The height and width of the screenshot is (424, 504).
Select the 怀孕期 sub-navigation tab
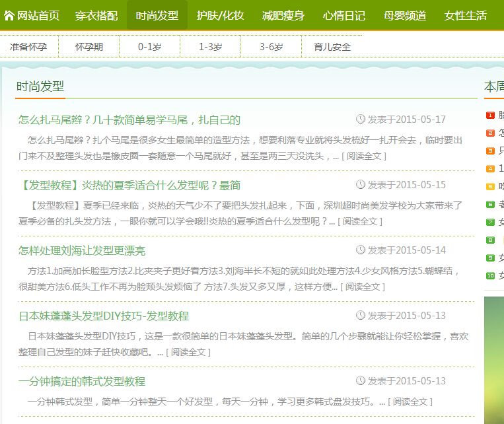pos(89,47)
